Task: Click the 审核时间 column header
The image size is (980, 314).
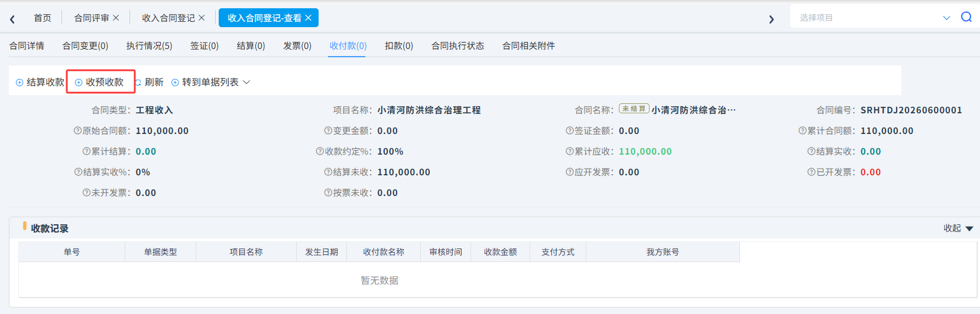Action: (x=446, y=252)
